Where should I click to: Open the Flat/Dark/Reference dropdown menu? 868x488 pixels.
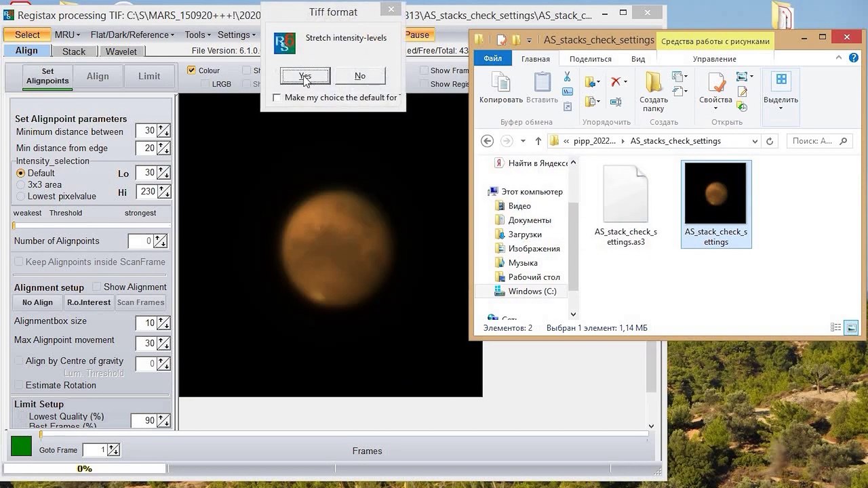click(x=132, y=35)
